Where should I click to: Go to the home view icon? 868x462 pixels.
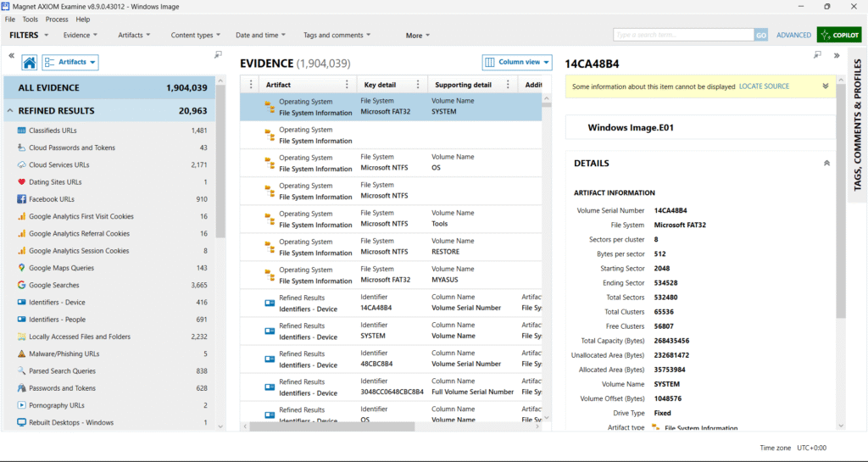click(30, 63)
